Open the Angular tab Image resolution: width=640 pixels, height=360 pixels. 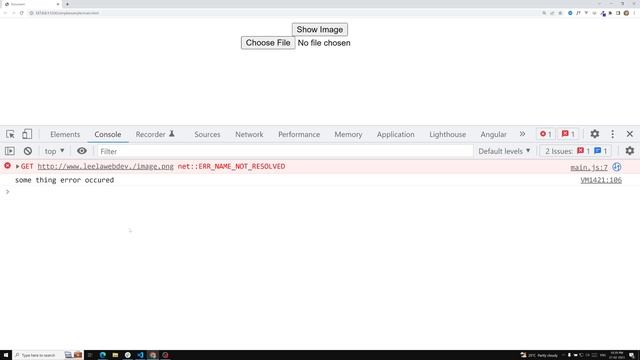tap(493, 134)
